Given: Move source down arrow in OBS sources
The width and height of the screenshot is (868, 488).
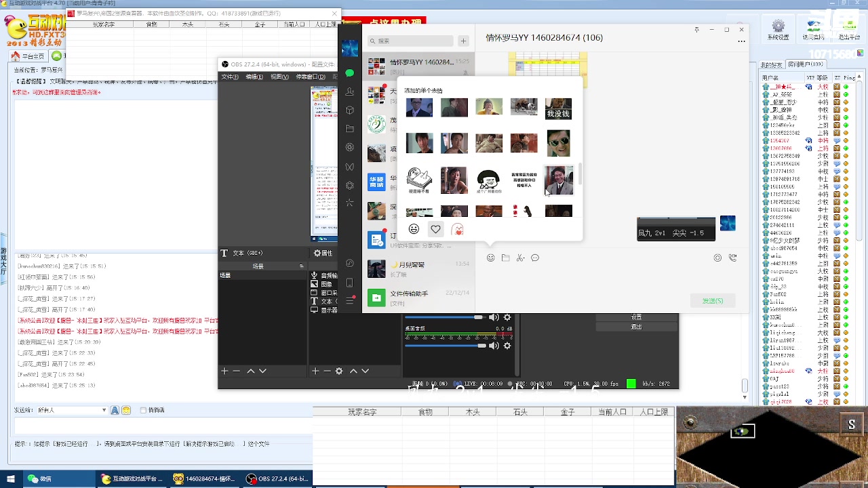Looking at the screenshot, I should [366, 371].
